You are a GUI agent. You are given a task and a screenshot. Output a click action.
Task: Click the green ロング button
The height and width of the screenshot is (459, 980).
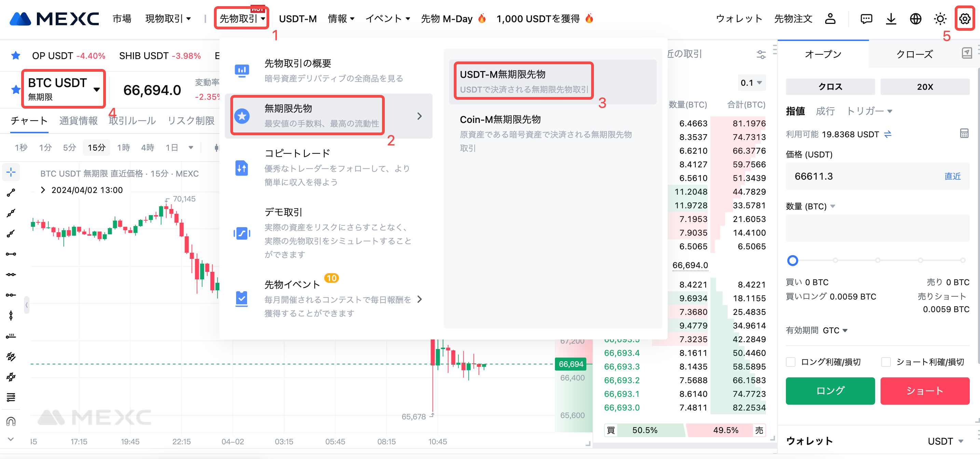(830, 391)
